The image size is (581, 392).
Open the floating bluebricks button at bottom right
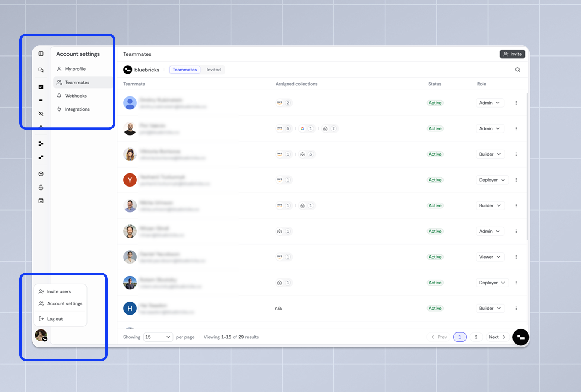point(521,337)
